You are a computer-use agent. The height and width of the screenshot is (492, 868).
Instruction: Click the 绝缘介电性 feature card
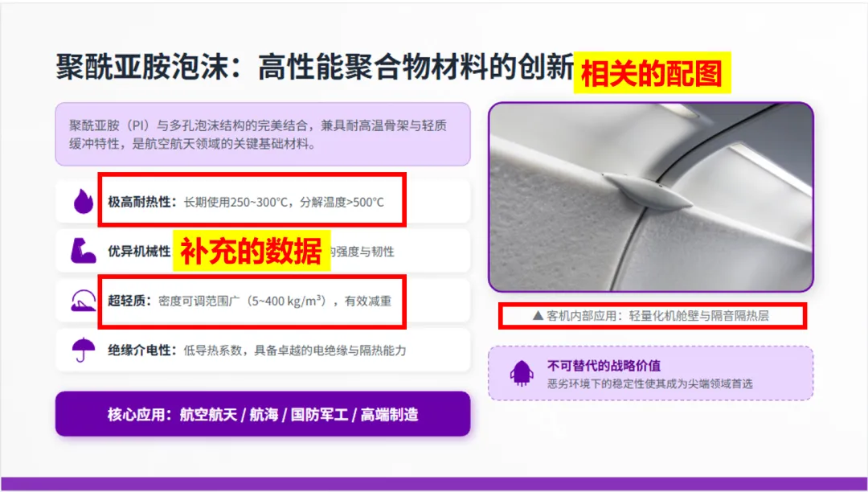pos(263,351)
